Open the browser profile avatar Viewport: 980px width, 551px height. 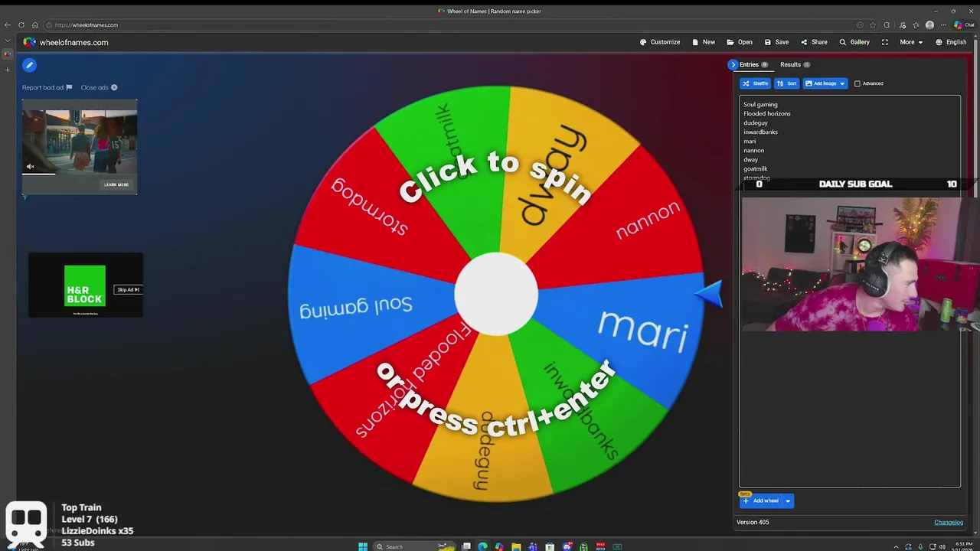pos(929,25)
